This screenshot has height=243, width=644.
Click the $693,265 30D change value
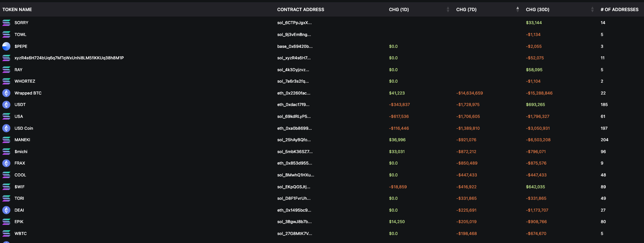pyautogui.click(x=535, y=105)
